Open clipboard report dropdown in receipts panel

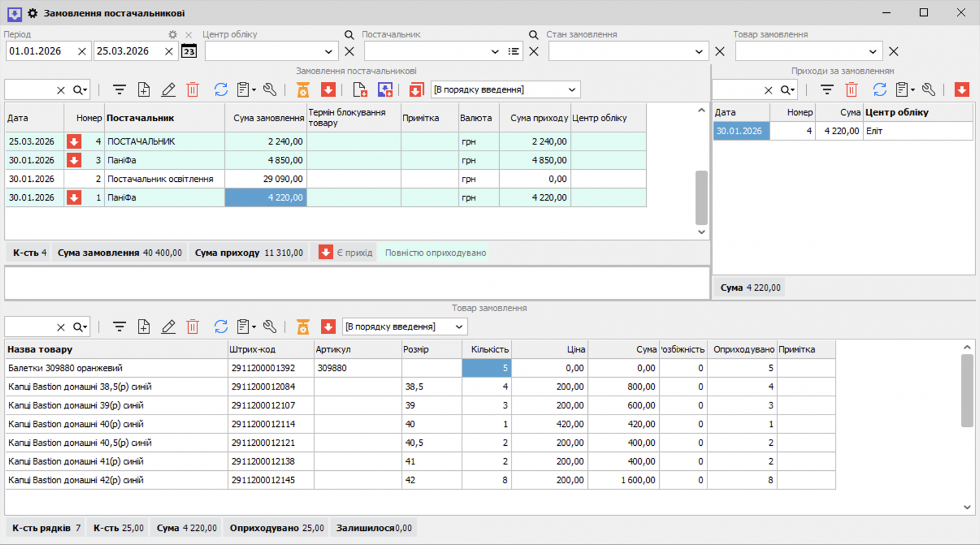pyautogui.click(x=905, y=90)
